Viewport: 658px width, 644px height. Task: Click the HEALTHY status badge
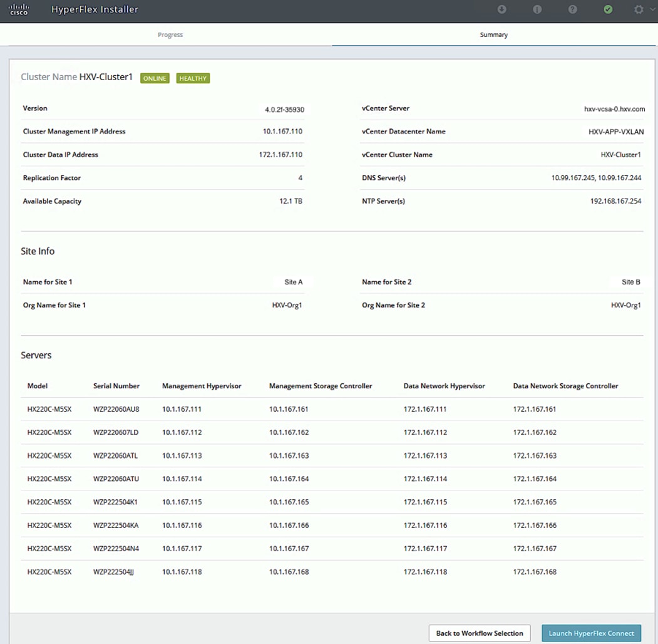193,78
